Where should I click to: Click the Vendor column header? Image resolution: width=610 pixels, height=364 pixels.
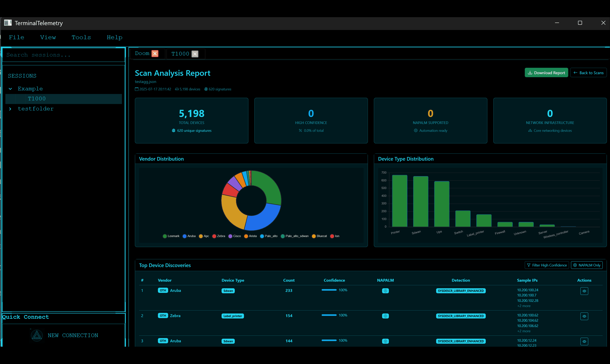165,280
